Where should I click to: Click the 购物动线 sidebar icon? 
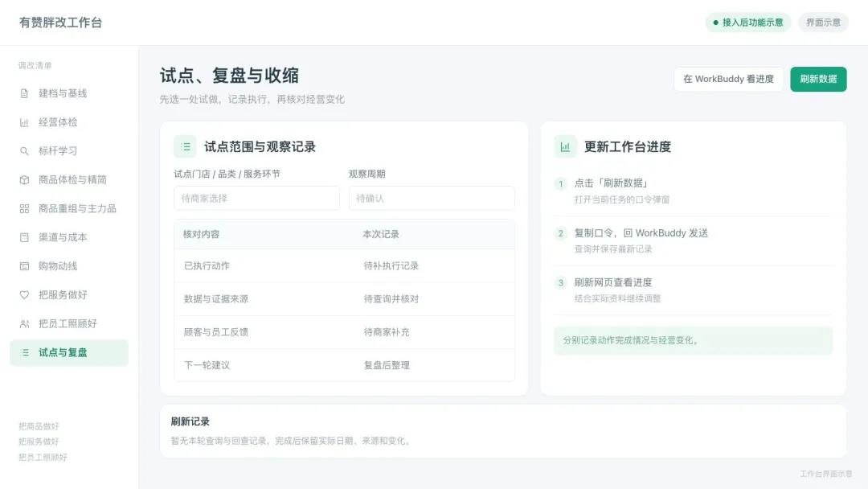point(24,266)
